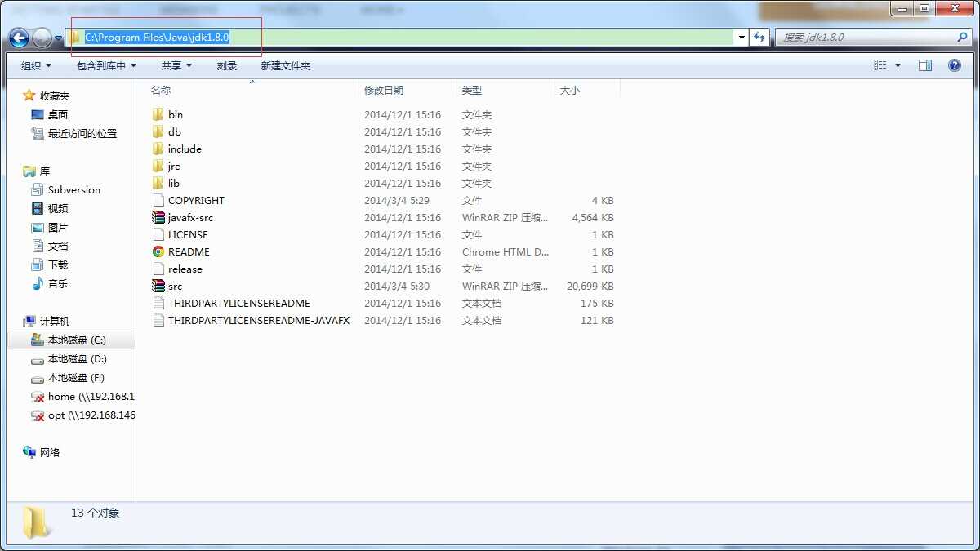Open the 文档 library

point(58,246)
